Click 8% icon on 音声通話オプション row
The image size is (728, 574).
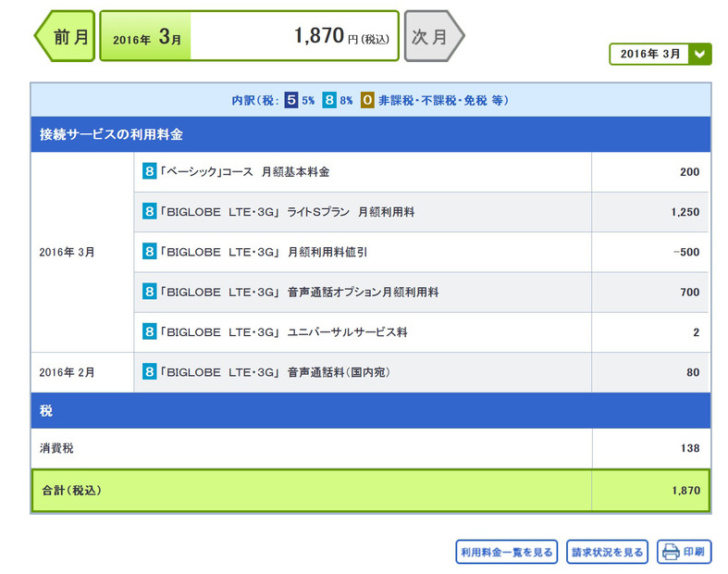pos(149,292)
